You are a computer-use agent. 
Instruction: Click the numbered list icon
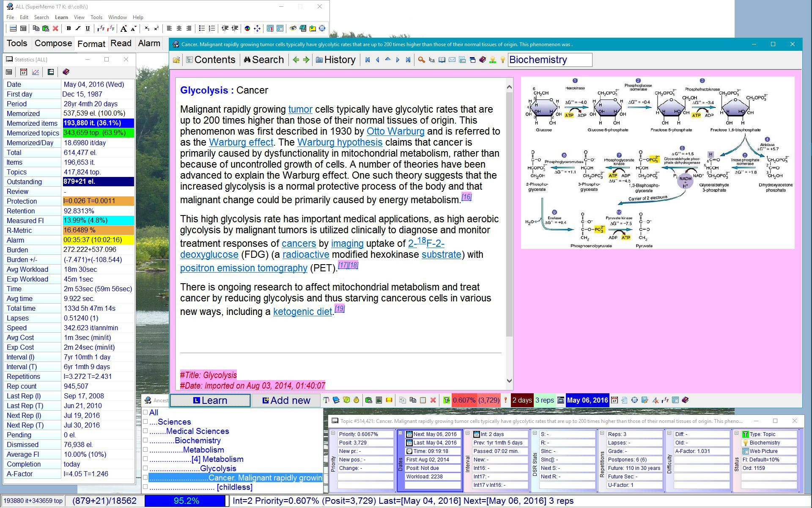click(212, 28)
